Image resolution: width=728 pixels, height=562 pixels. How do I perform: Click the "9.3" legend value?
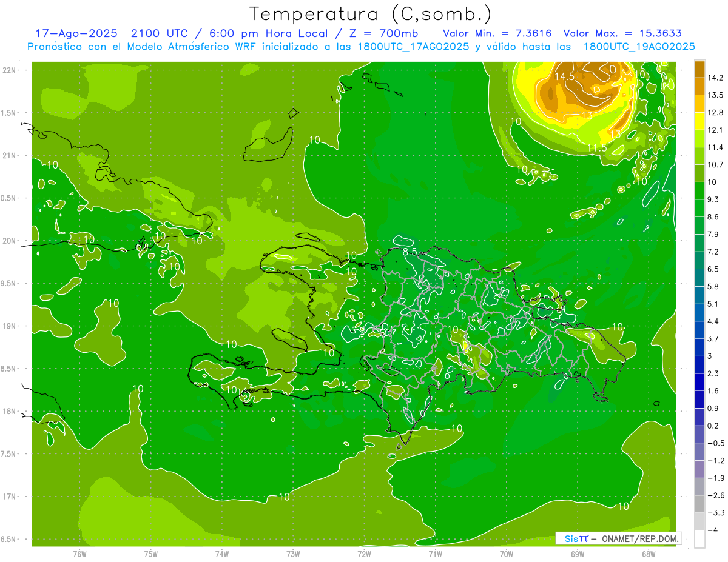click(x=713, y=199)
